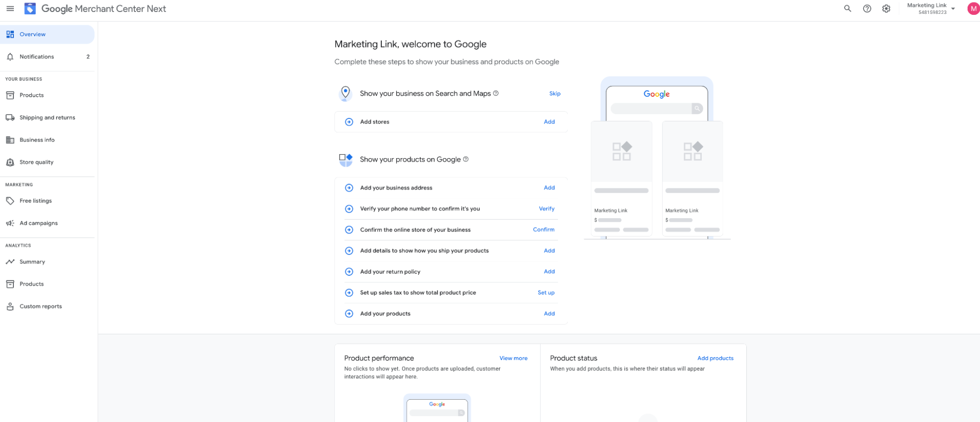Click the pink M account avatar
980x422 pixels.
click(973, 8)
